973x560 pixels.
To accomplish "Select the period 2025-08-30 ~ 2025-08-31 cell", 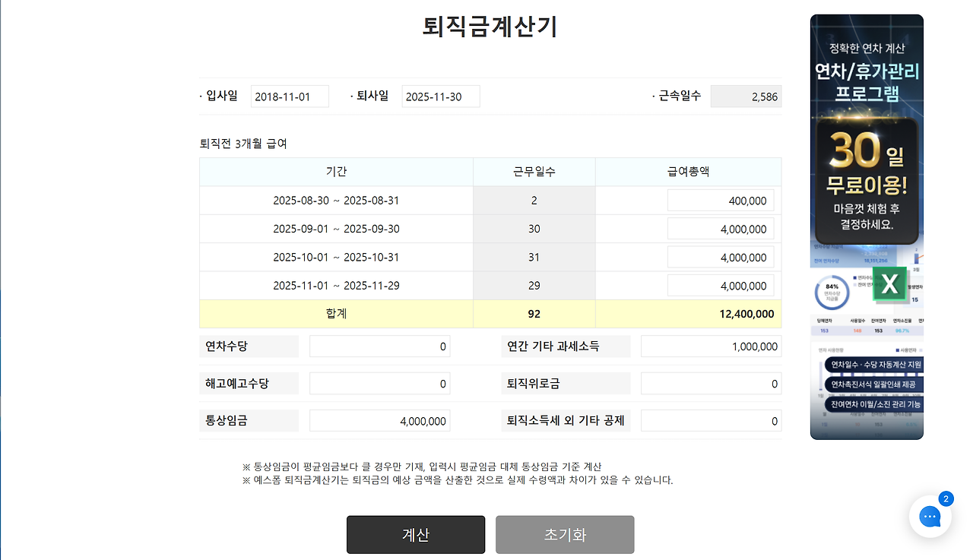I will pos(336,201).
